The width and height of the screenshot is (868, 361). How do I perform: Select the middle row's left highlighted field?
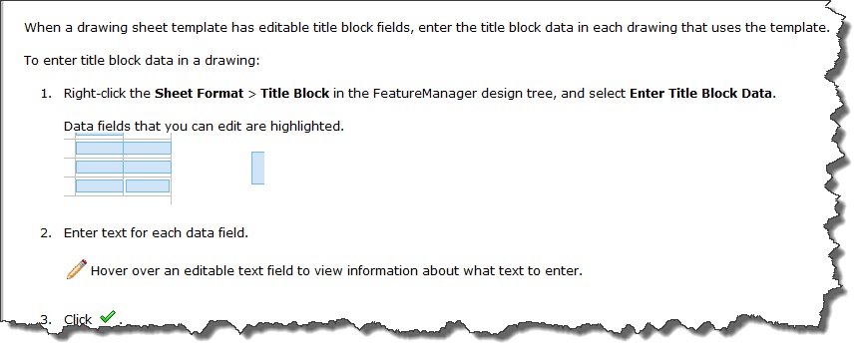click(99, 167)
